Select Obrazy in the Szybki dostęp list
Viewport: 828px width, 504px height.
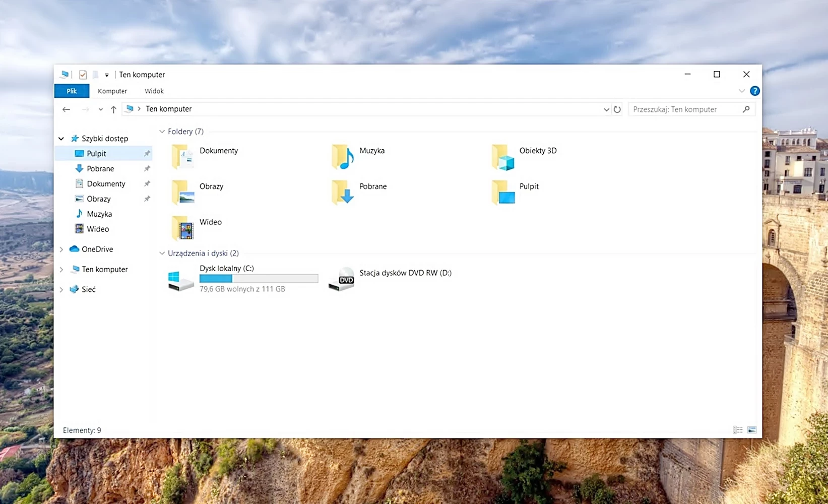coord(98,199)
